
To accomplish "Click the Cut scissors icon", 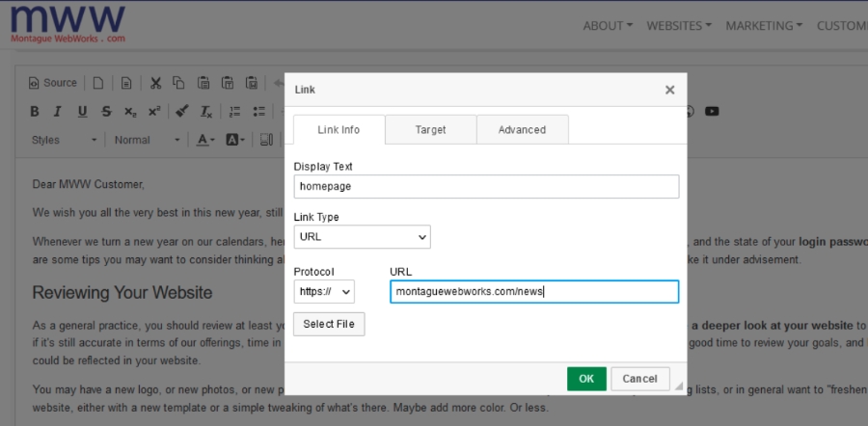I will coord(156,83).
